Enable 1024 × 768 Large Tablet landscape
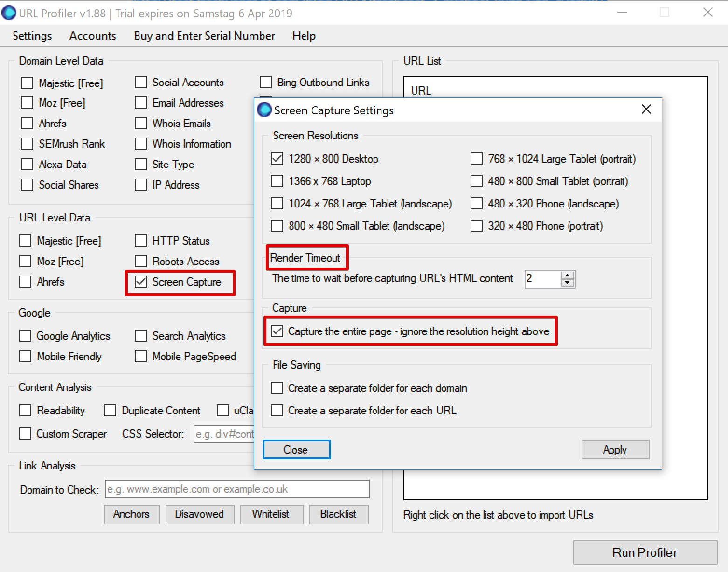This screenshot has height=572, width=728. (x=277, y=204)
